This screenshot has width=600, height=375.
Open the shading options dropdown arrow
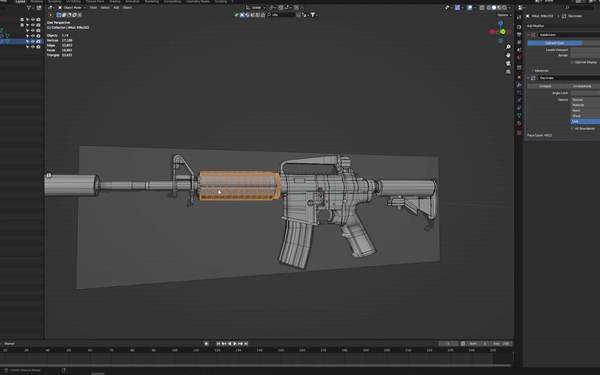(x=510, y=8)
